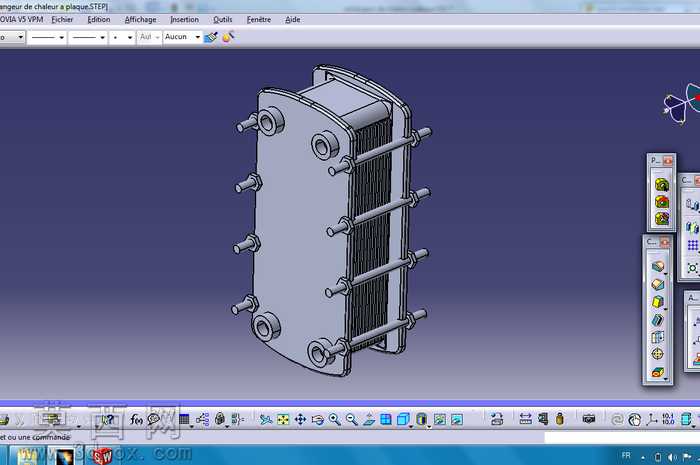Click the Capture camera icon
Screen dimensions: 700x465
589,419
